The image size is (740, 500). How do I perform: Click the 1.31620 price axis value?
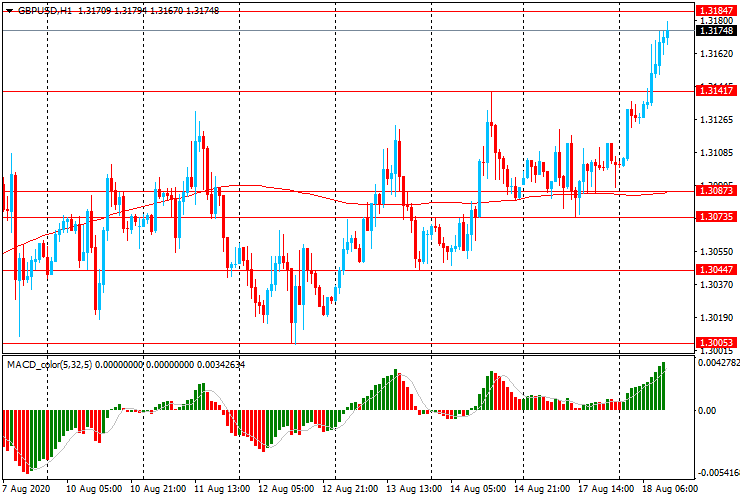tap(716, 54)
